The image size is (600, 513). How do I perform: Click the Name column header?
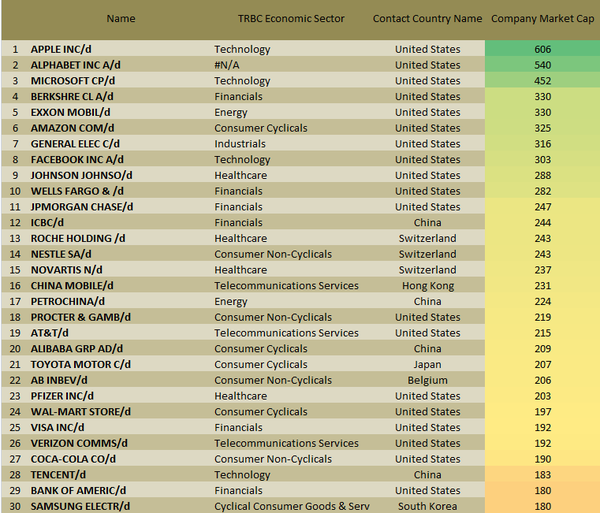pyautogui.click(x=120, y=18)
